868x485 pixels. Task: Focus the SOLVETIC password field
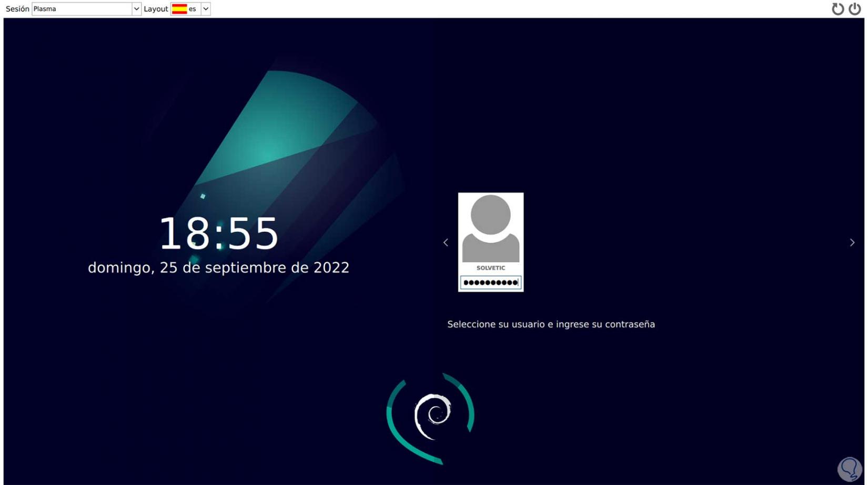click(490, 283)
